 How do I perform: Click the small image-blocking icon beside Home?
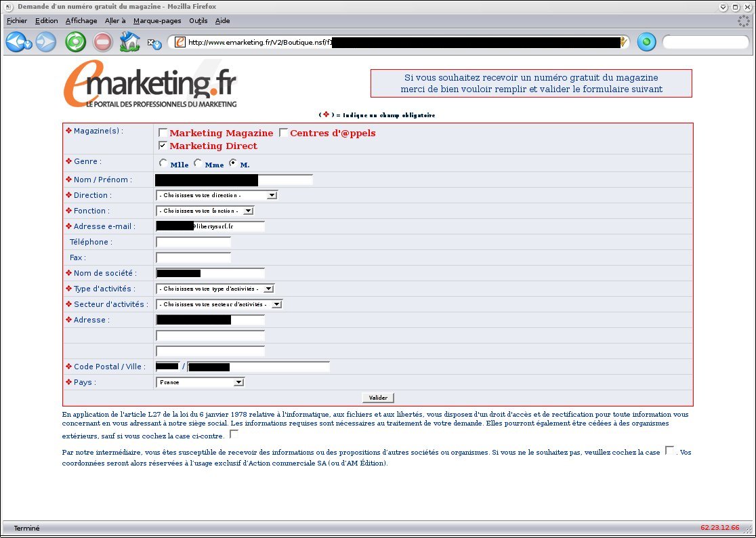(154, 44)
